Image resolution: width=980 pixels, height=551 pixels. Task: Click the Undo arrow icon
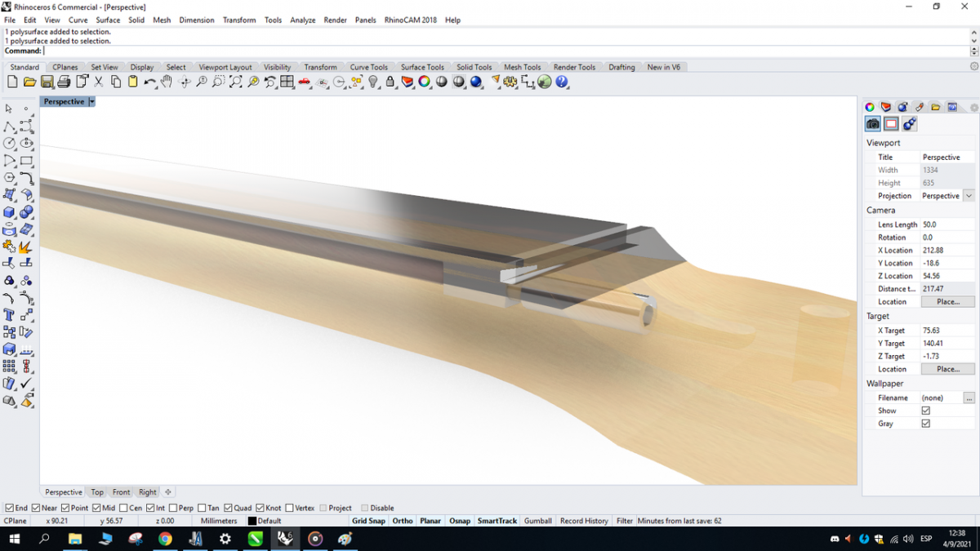point(150,82)
